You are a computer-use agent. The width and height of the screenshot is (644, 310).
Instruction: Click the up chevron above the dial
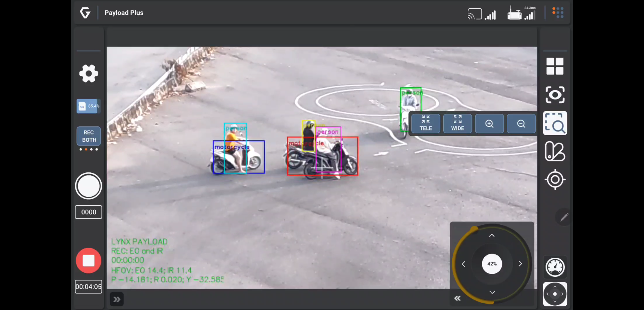coord(492,235)
